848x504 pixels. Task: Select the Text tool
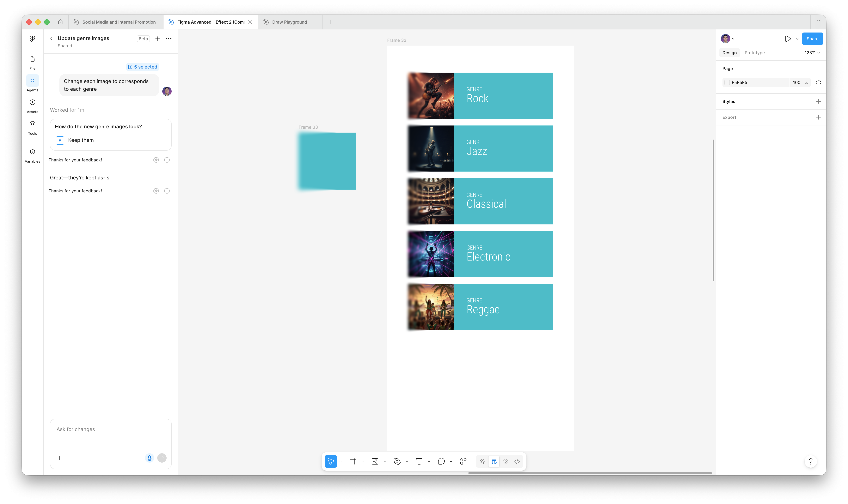click(x=419, y=461)
